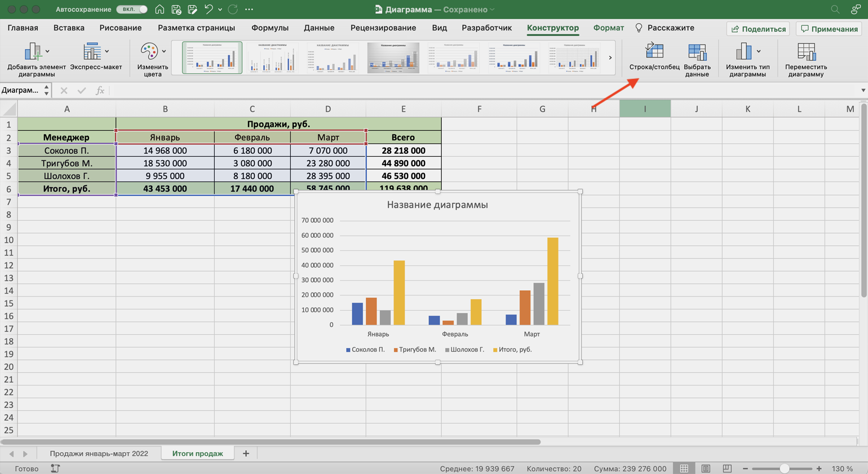Expand chart styles gallery arrow
Image resolution: width=868 pixels, height=474 pixels.
point(610,57)
